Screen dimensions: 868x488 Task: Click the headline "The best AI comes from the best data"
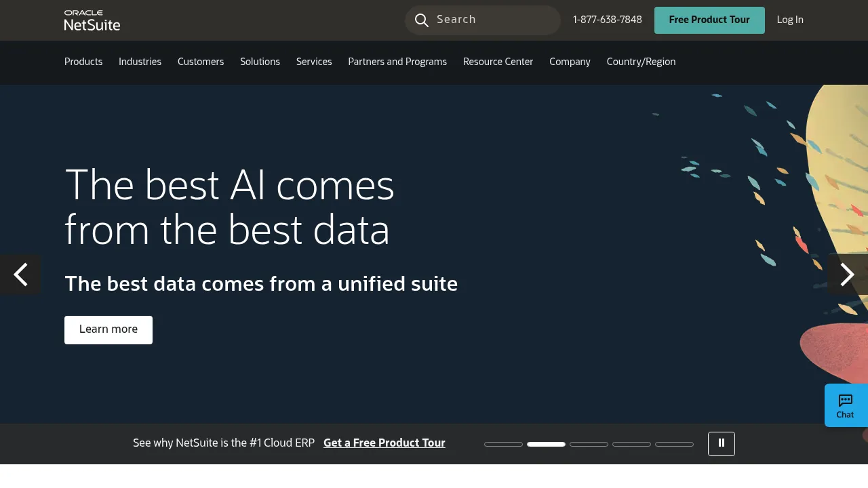click(x=229, y=207)
